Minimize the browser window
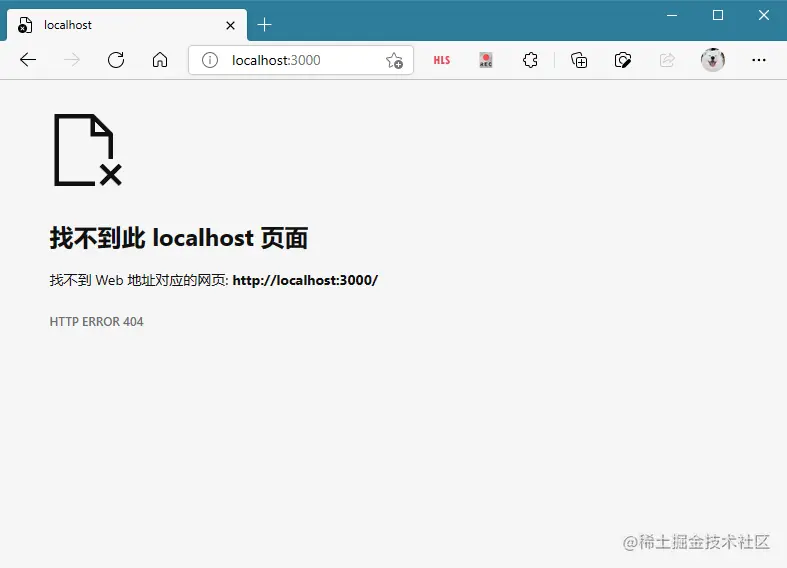This screenshot has width=787, height=568. coord(672,15)
